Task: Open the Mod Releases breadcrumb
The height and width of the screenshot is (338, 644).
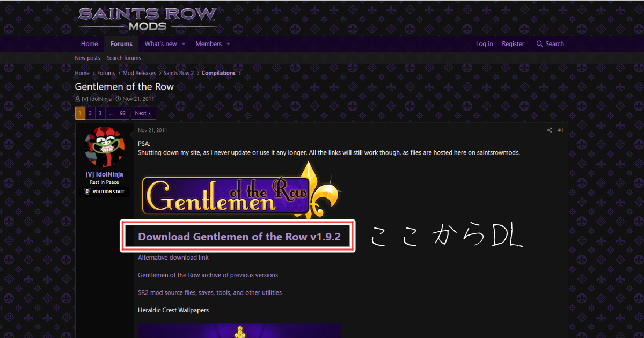Action: pyautogui.click(x=140, y=73)
